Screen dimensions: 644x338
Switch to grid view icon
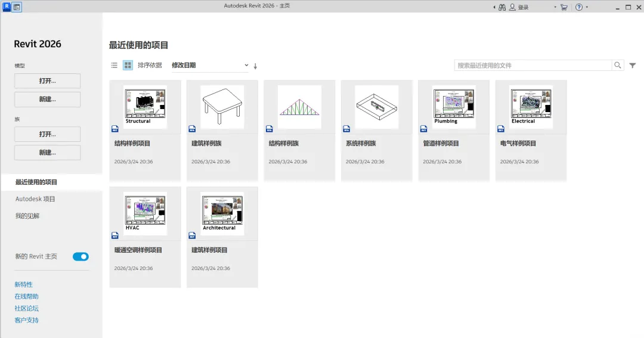[128, 66]
